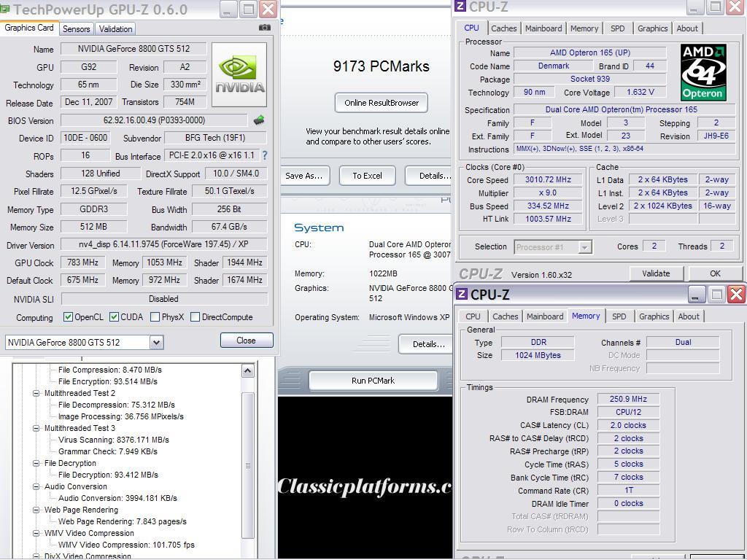Click the upper CPU-Z window title icon
This screenshot has width=747, height=560.
pos(460,6)
